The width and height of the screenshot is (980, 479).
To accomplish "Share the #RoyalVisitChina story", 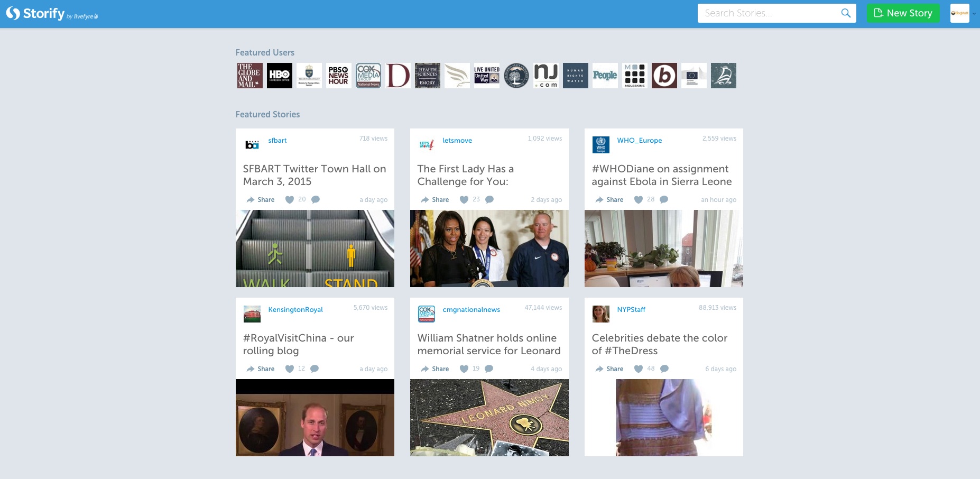I will click(261, 369).
